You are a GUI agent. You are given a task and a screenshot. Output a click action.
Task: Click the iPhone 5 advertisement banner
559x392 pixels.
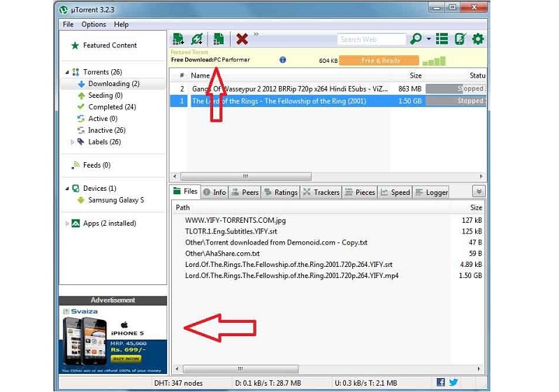point(112,340)
